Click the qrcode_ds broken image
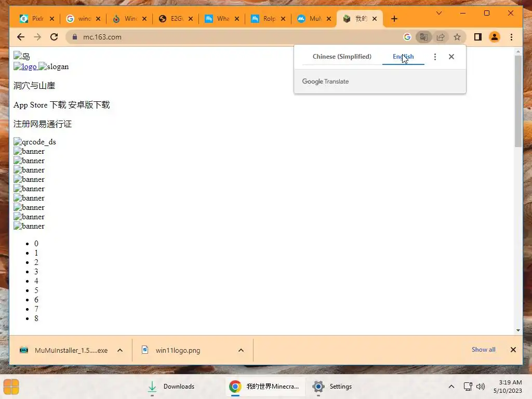Screen dimensions: 532x399 tap(35, 142)
